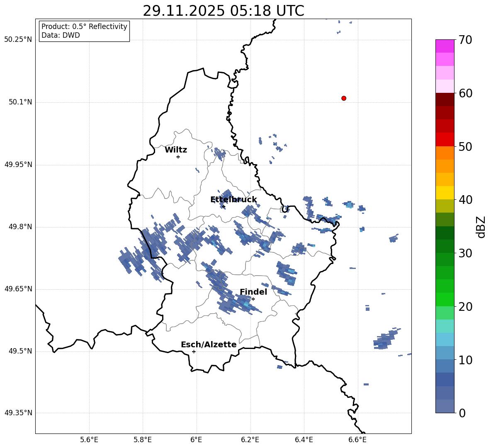Screen dimensions: 491x448
Task: Click the Findel station cross marker
Action: (253, 299)
